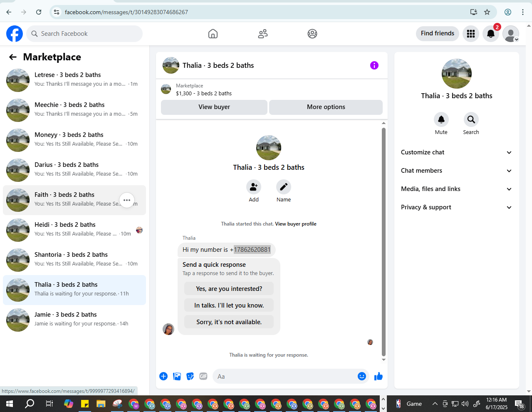Screen dimensions: 532x412
Task: Attach a photo using the image icon
Action: pos(177,376)
